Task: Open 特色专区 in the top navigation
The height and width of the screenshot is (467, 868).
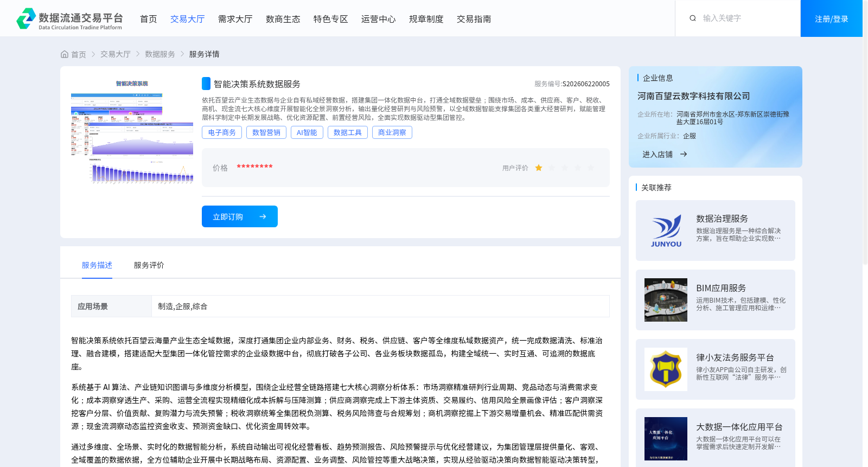Action: tap(330, 19)
